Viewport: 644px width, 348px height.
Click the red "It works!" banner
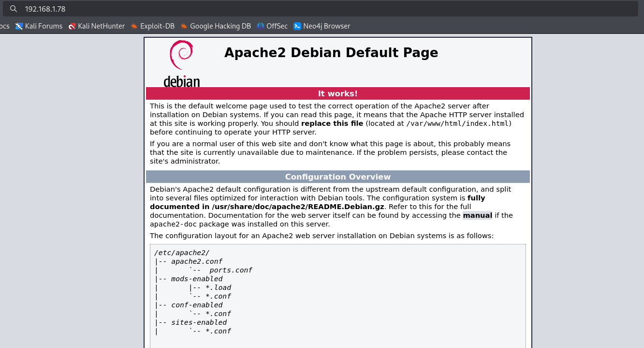click(x=337, y=93)
